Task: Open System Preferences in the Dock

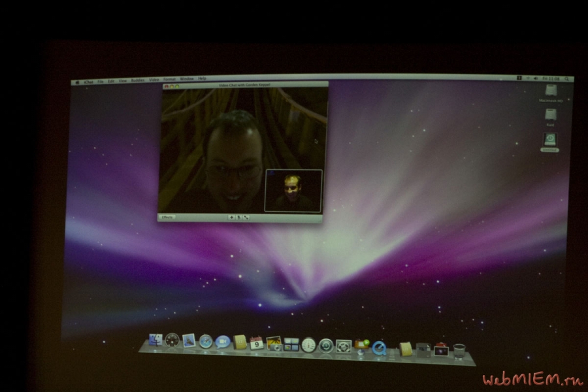Action: [x=344, y=346]
